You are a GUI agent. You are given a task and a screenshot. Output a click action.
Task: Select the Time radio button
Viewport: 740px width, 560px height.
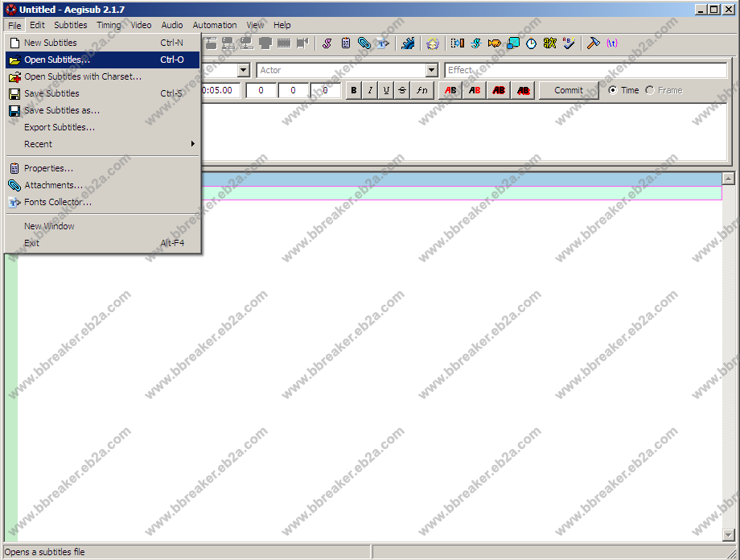tap(613, 90)
